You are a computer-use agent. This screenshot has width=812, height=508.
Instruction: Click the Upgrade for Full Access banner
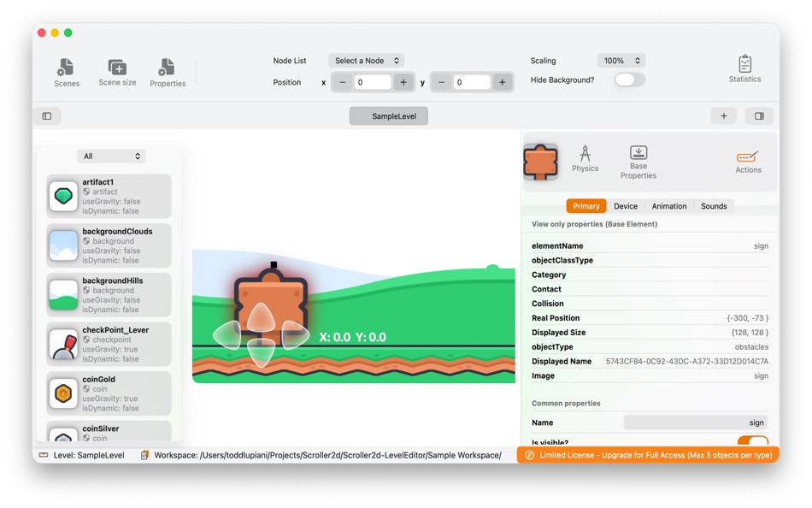pyautogui.click(x=648, y=455)
